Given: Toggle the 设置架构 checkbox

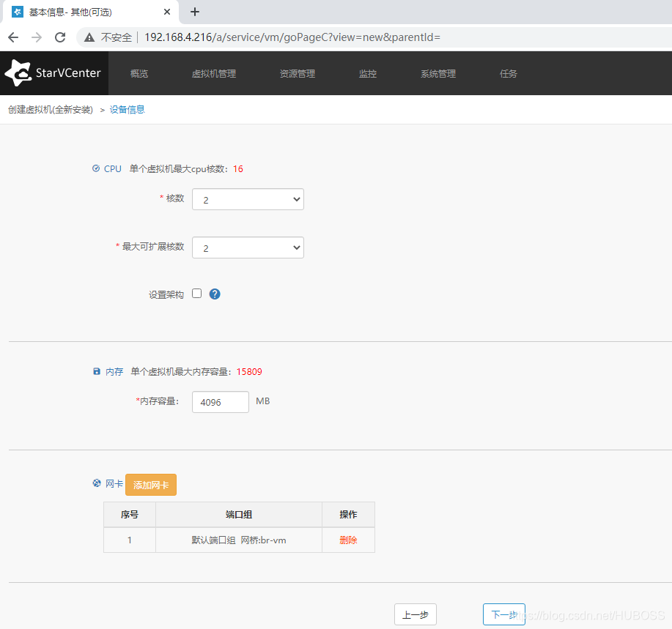Looking at the screenshot, I should pyautogui.click(x=196, y=294).
